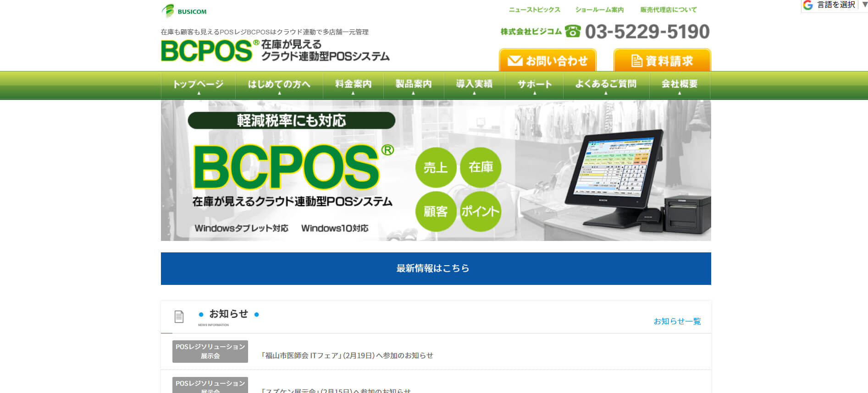Click the 資料請求 orange button
Image resolution: width=868 pixels, height=393 pixels.
click(x=662, y=60)
